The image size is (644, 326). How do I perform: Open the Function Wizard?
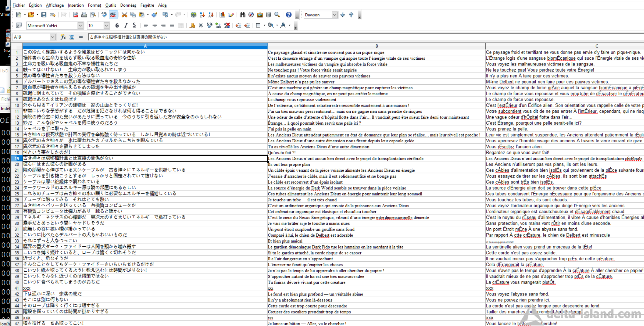pyautogui.click(x=63, y=37)
